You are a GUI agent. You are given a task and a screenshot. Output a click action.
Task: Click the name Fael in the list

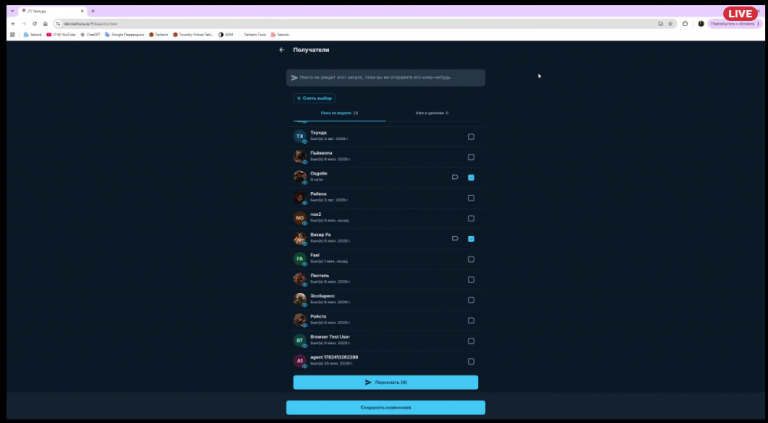pyautogui.click(x=315, y=255)
